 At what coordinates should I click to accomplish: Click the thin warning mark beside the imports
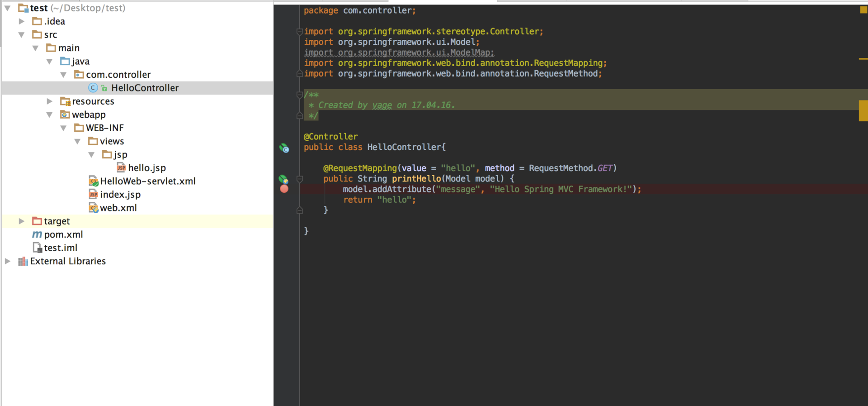click(863, 59)
